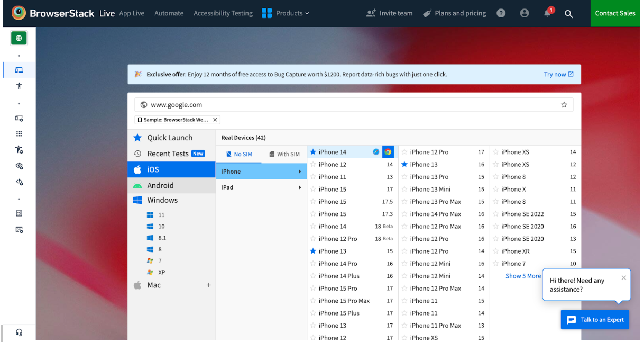Click Talk to an Expert button
644x342 pixels.
click(595, 320)
